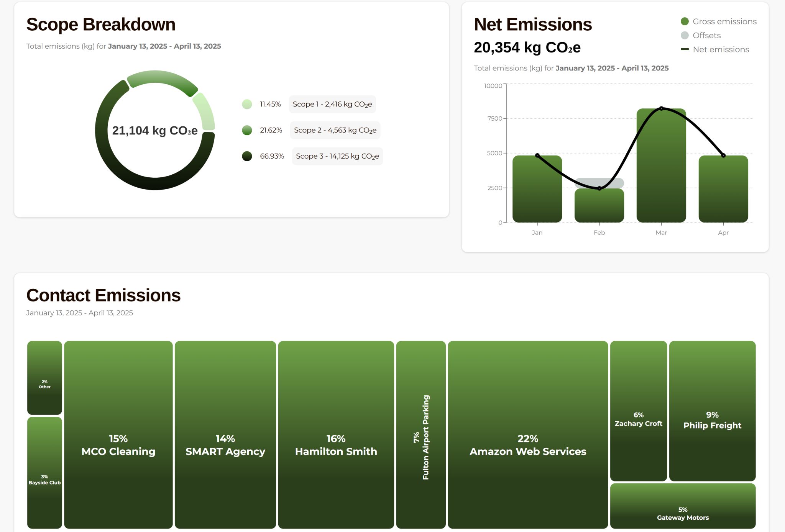Viewport: 785px width, 532px height.
Task: Click the Scope 2 medium green legend dot
Action: tap(247, 130)
